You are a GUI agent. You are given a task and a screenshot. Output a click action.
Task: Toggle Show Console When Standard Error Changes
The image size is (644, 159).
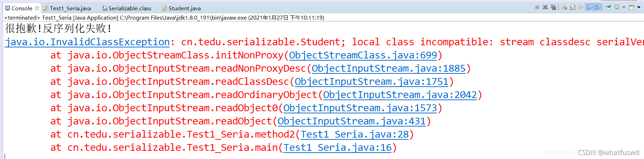point(597,7)
